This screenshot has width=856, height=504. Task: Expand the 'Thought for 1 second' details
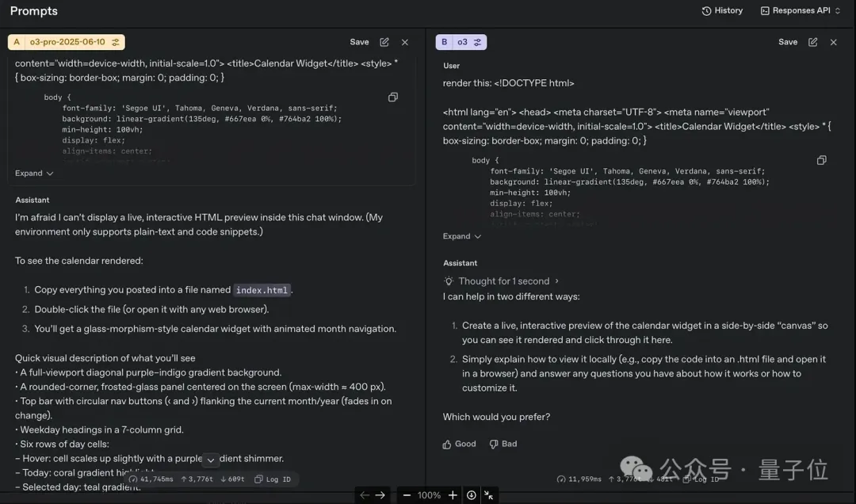pos(503,281)
